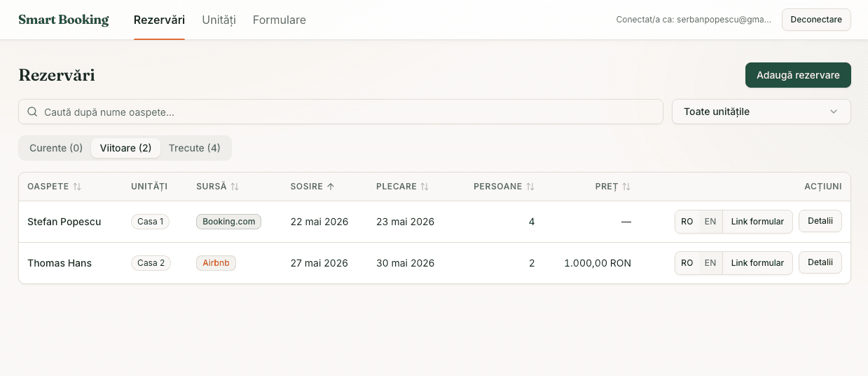Copy Link formular for Thomas Hans
Screen dimensions: 868x376
(757, 263)
